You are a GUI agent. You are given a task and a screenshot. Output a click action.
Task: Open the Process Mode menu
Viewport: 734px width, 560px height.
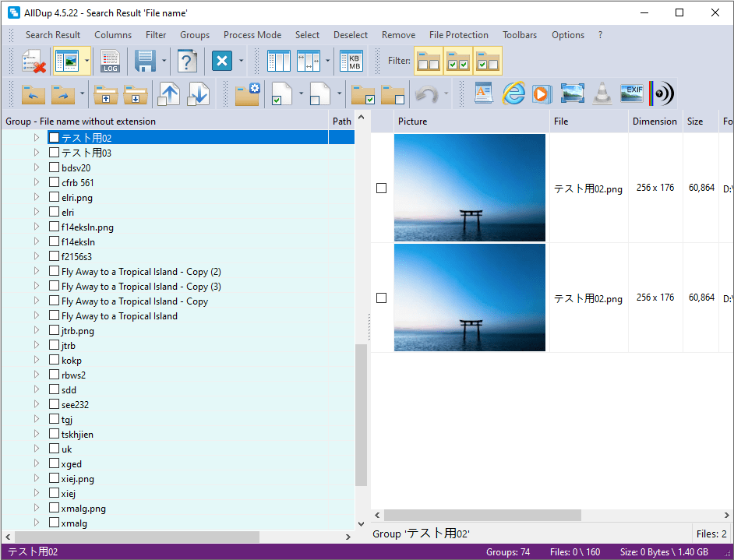click(252, 35)
